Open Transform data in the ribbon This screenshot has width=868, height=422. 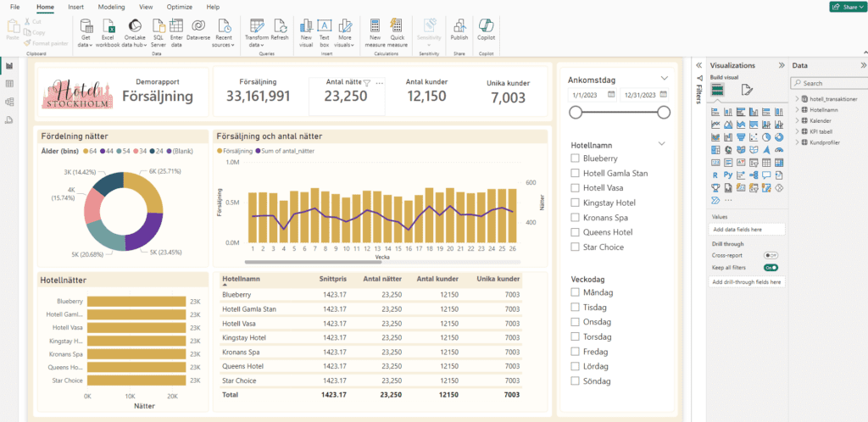255,25
